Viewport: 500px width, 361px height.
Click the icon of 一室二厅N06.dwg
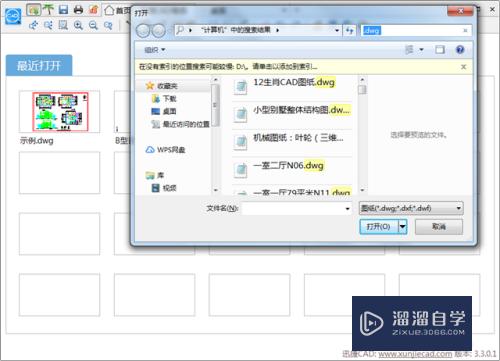click(241, 170)
